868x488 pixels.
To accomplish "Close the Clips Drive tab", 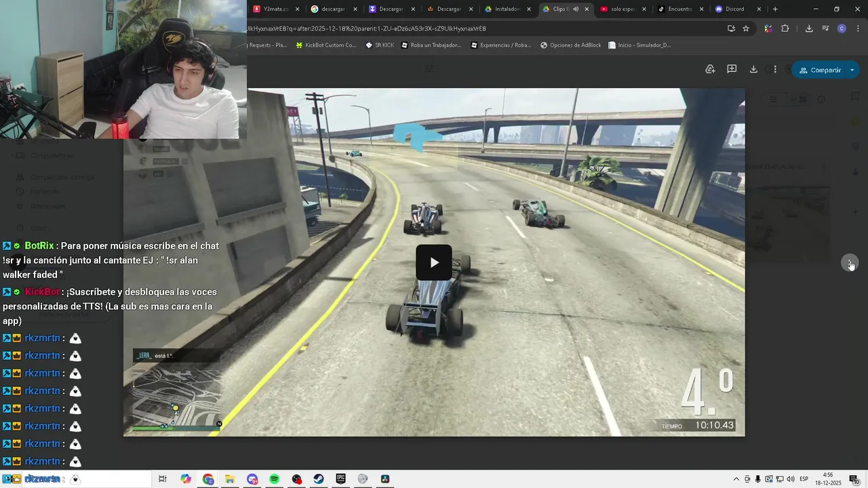I will [x=587, y=9].
